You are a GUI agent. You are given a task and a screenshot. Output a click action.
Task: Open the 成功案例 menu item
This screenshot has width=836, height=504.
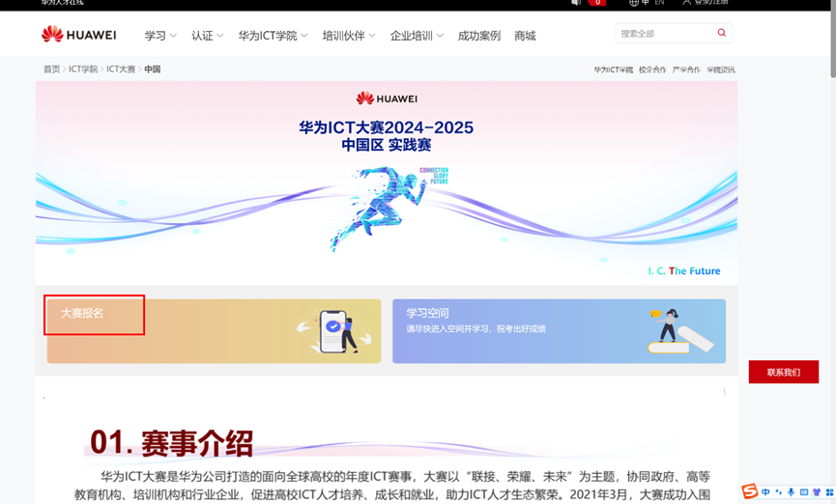click(478, 36)
